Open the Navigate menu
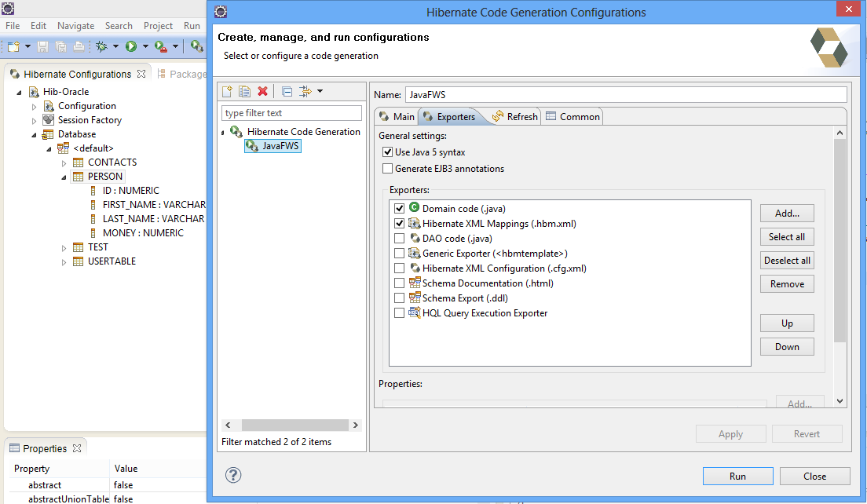The image size is (867, 504). [x=75, y=25]
